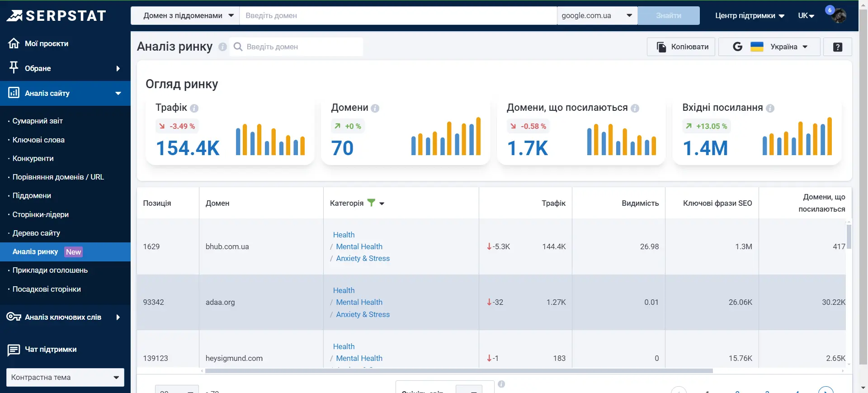Image resolution: width=868 pixels, height=393 pixels.
Task: Click the green filter icon in Категорія column
Action: (371, 203)
